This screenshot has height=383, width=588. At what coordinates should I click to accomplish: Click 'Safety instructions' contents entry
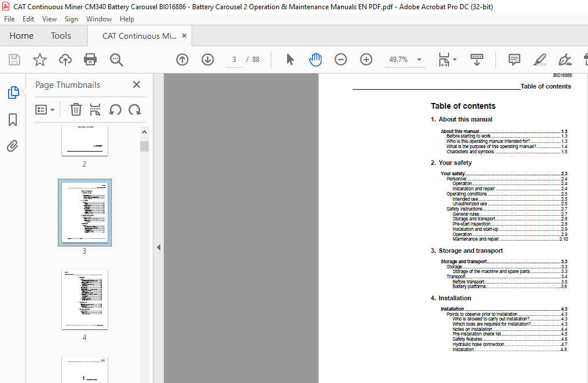click(x=506, y=209)
